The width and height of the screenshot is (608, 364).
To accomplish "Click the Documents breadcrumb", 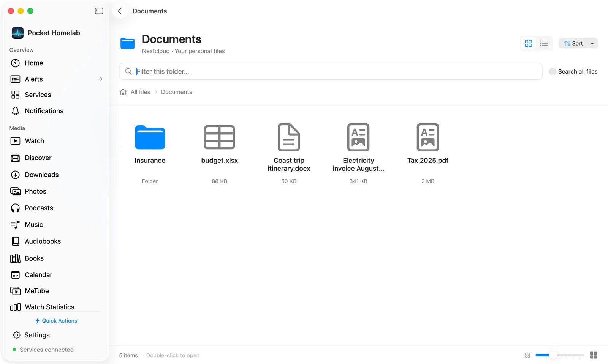I will 176,92.
